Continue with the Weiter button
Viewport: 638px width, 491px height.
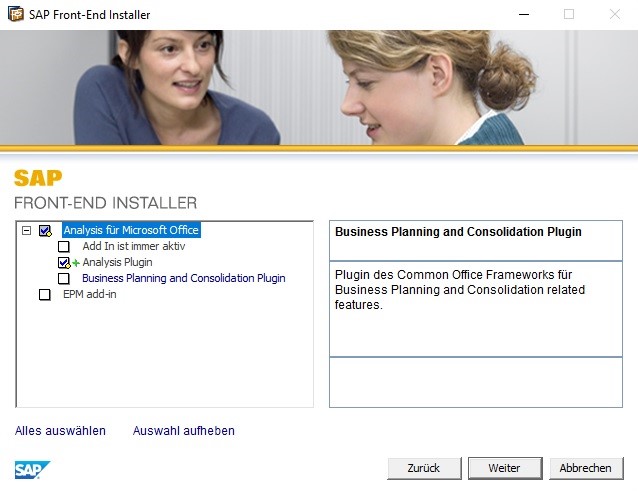click(505, 468)
